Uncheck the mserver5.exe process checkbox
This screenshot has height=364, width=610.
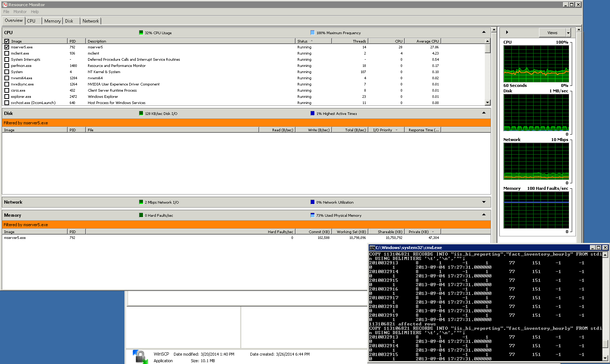[7, 47]
